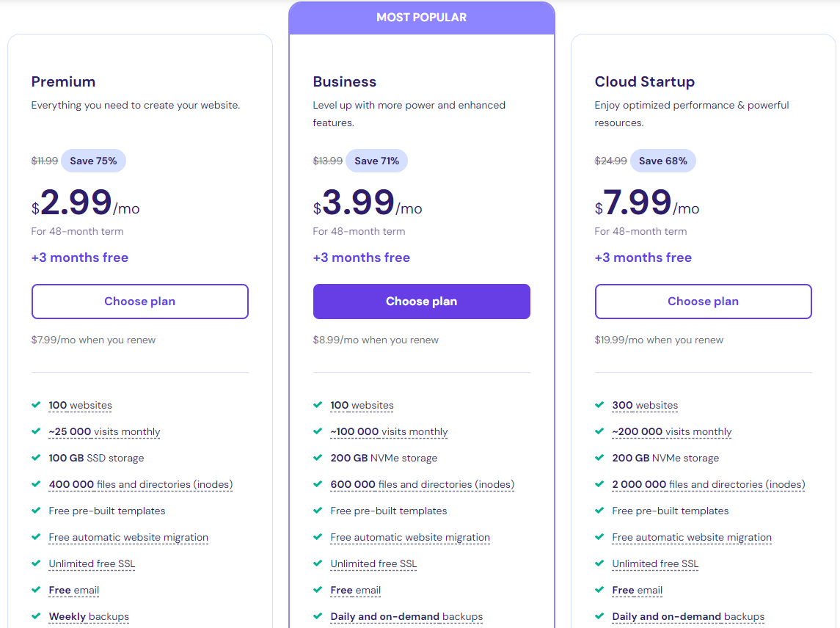Click the Save 68% badge on Cloud Startup
This screenshot has width=840, height=628.
662,161
